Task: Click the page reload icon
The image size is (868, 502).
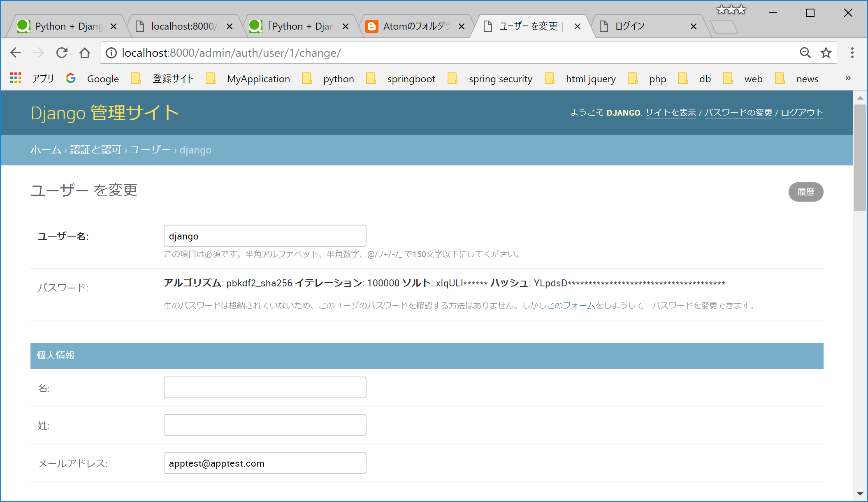Action: 62,53
